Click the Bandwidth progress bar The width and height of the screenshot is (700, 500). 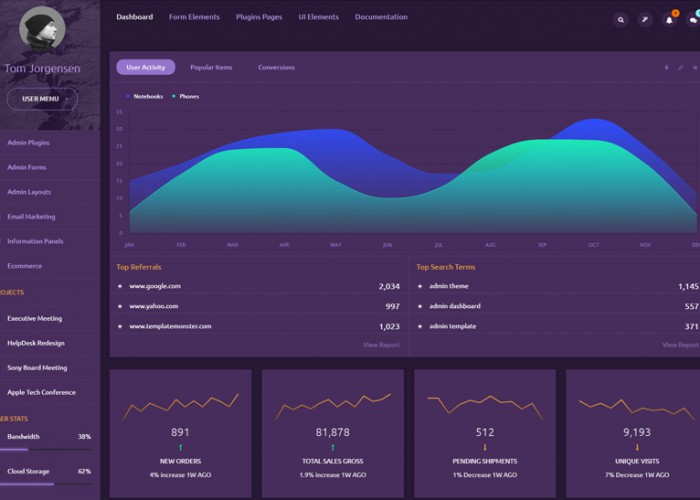click(46, 450)
